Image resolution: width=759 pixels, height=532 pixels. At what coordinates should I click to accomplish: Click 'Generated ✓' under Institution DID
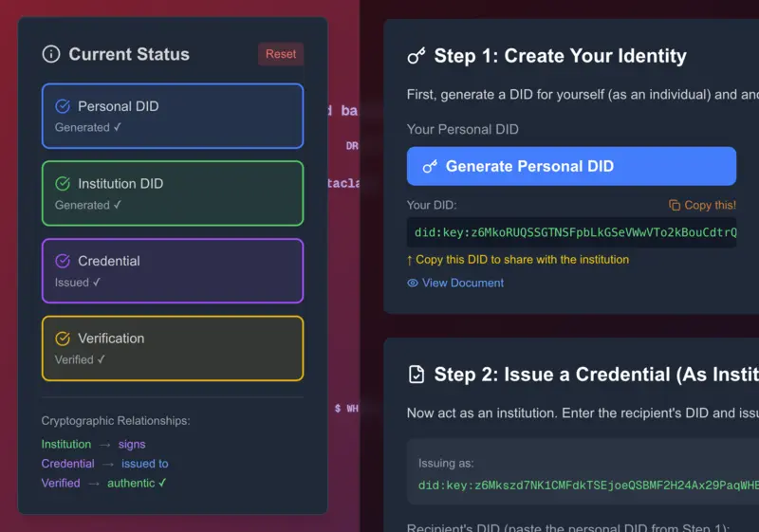[x=87, y=205]
